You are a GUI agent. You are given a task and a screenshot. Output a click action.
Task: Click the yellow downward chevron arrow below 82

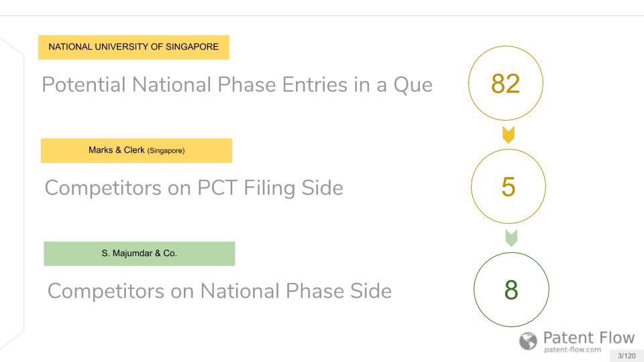508,135
